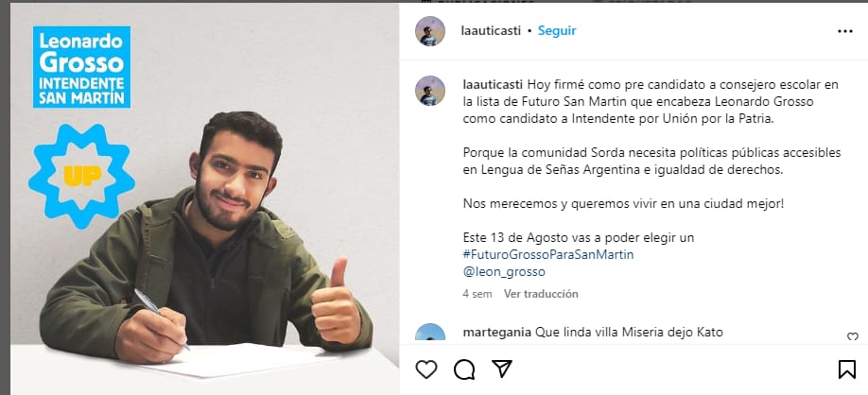Open comments with the speech bubble icon

464,369
